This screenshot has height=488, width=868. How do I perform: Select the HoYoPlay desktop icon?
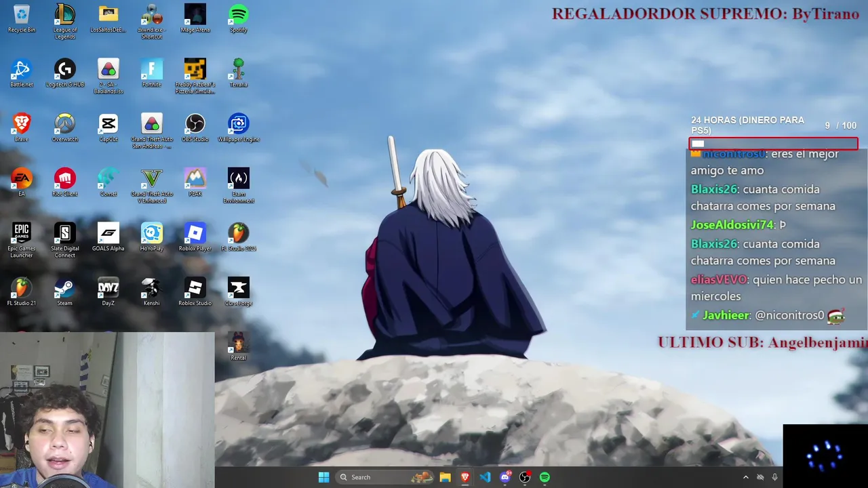(152, 237)
